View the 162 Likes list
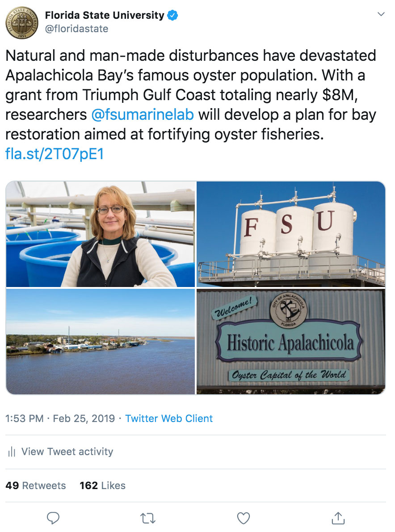 [x=102, y=486]
